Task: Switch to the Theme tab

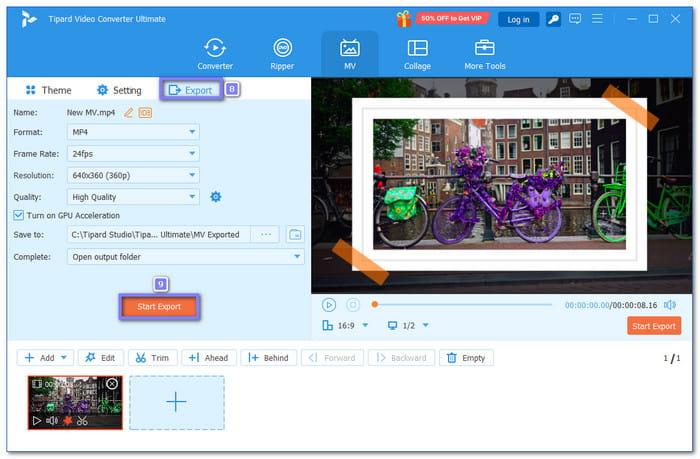Action: 48,90
